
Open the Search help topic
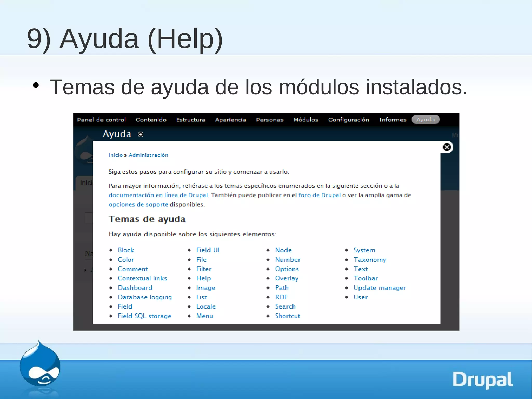pyautogui.click(x=285, y=306)
